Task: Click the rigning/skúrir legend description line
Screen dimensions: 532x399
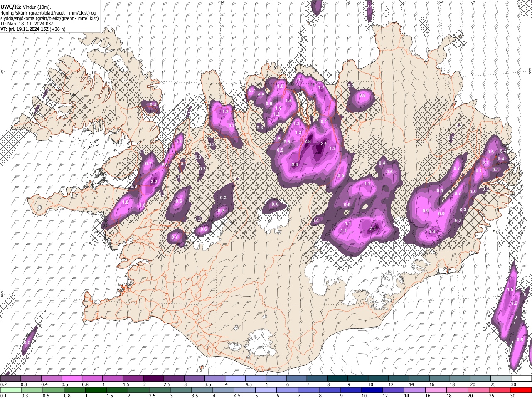Action: (48, 12)
